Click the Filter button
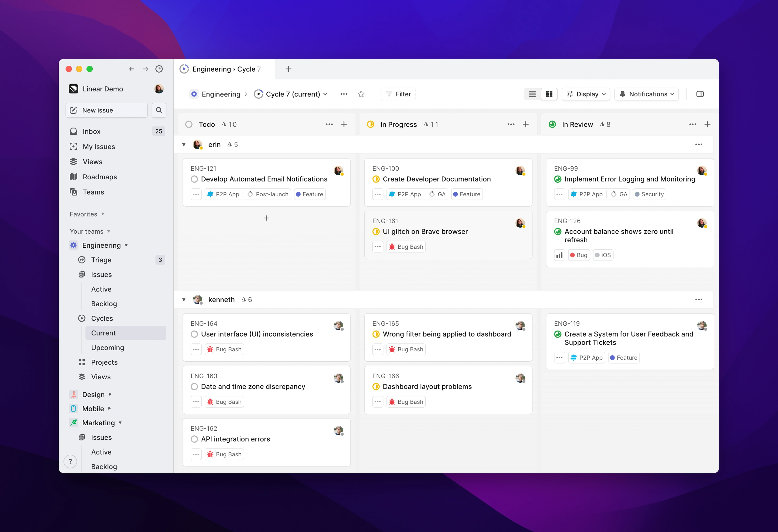The image size is (778, 532). pos(398,94)
